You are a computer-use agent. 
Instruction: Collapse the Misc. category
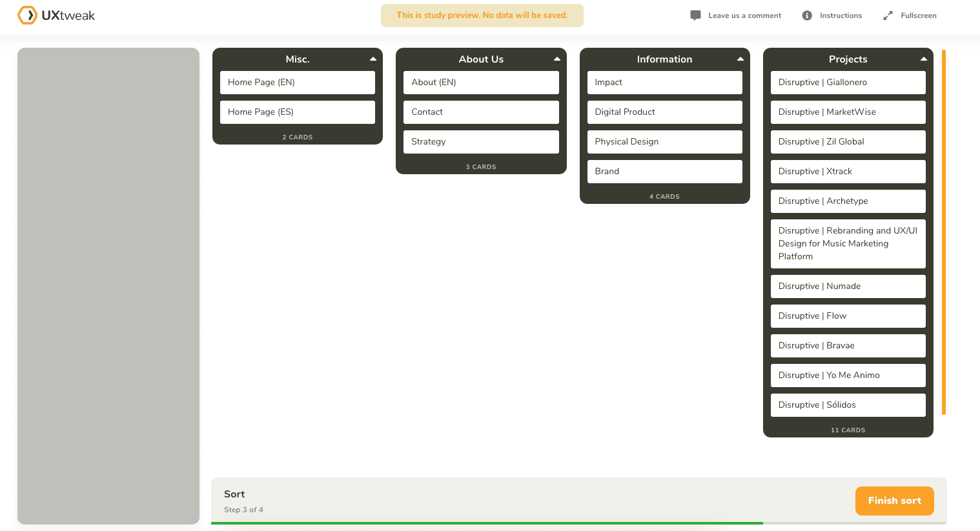coord(373,59)
